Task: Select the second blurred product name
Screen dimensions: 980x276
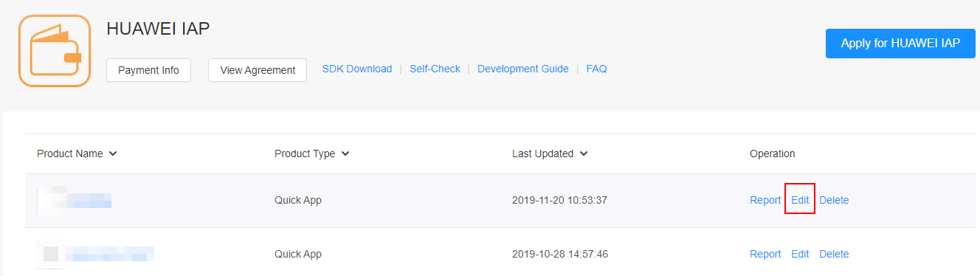Action: click(96, 254)
